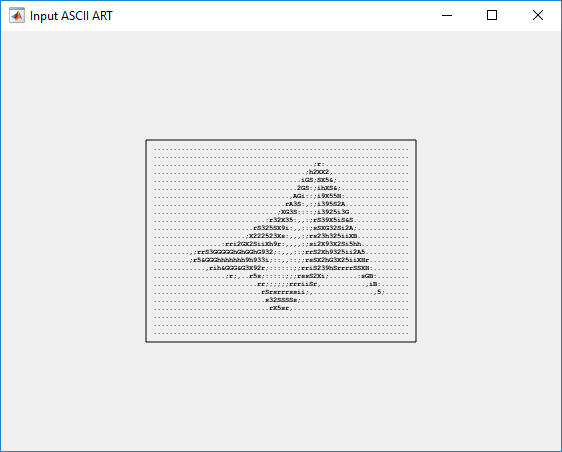The height and width of the screenshot is (452, 562).
Task: Click the "sGB:" fragment on right side
Action: click(367, 276)
